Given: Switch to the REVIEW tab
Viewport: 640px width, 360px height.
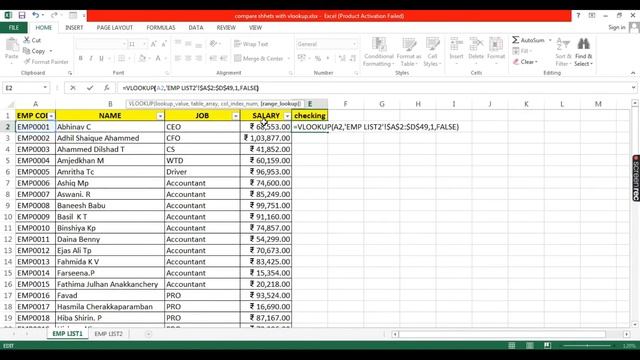Looking at the screenshot, I should click(226, 27).
